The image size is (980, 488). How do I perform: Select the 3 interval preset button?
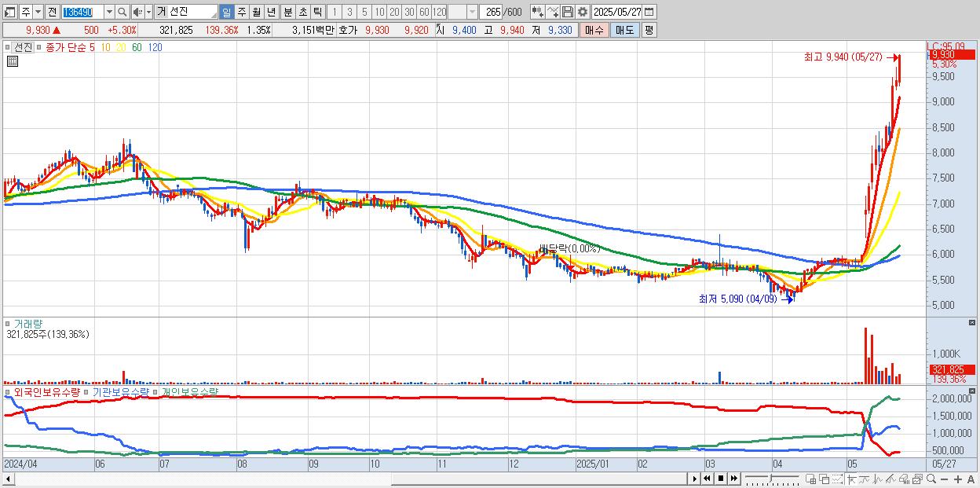coord(349,12)
